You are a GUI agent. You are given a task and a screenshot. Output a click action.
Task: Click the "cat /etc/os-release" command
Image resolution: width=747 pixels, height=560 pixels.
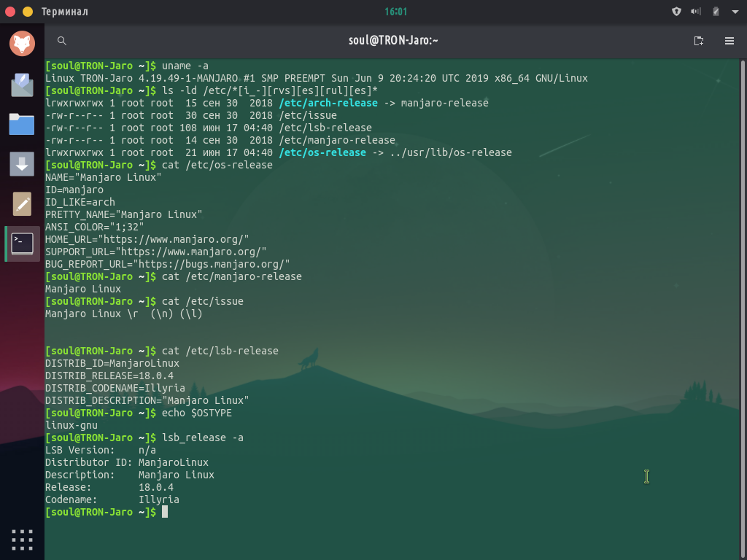pyautogui.click(x=217, y=165)
